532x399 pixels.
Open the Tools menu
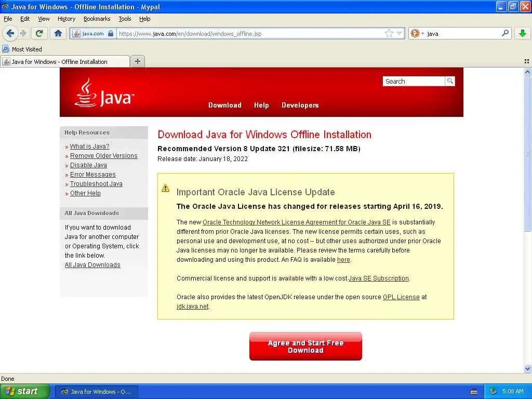pos(125,19)
